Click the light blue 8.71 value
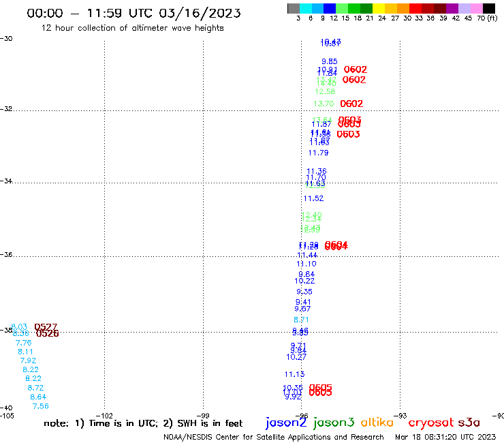Image resolution: width=504 pixels, height=443 pixels. [301, 320]
